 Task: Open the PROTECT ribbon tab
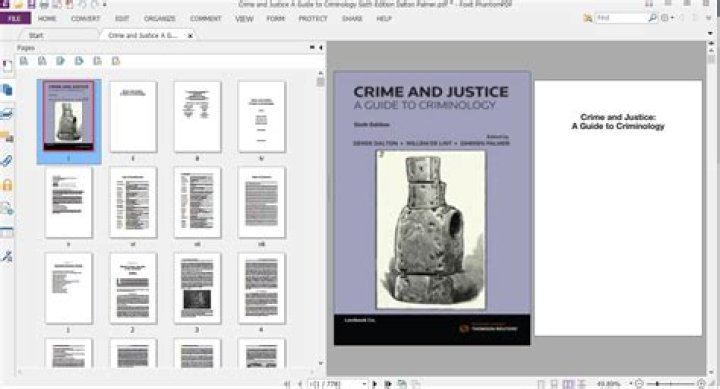(313, 19)
